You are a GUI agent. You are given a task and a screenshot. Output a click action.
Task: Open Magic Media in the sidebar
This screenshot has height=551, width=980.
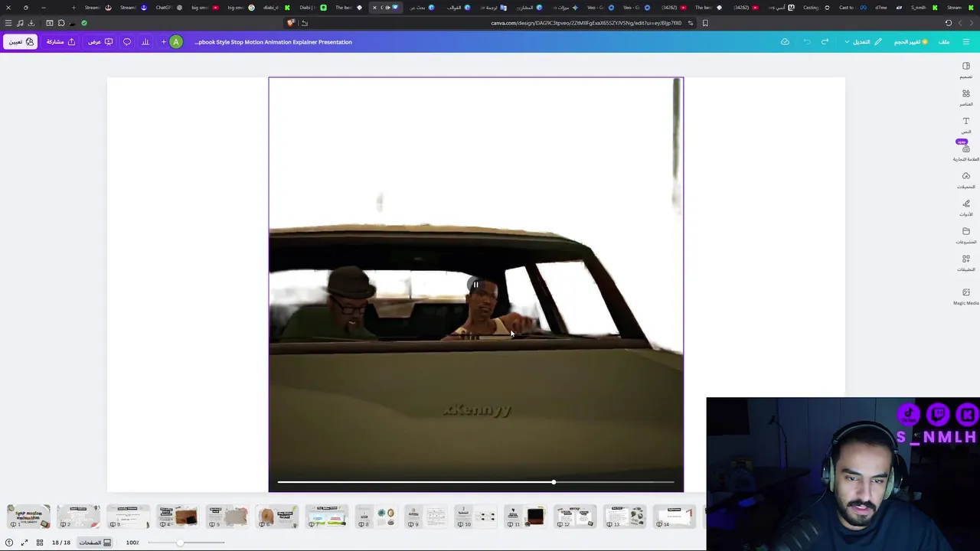point(965,297)
